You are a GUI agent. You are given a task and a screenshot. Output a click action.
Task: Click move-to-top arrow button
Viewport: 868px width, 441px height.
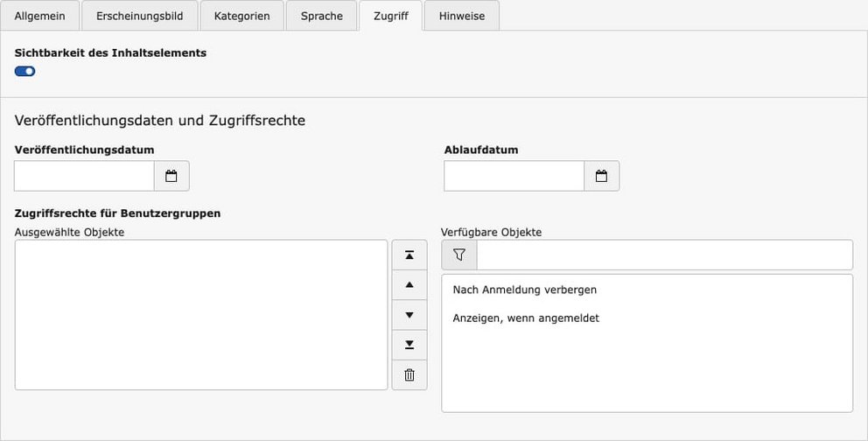pos(409,255)
